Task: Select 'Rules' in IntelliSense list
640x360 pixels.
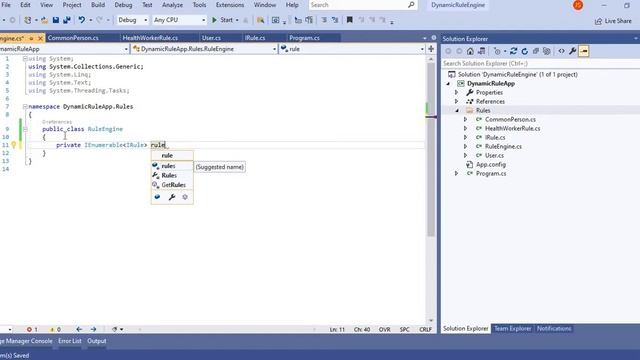Action: (x=172, y=176)
